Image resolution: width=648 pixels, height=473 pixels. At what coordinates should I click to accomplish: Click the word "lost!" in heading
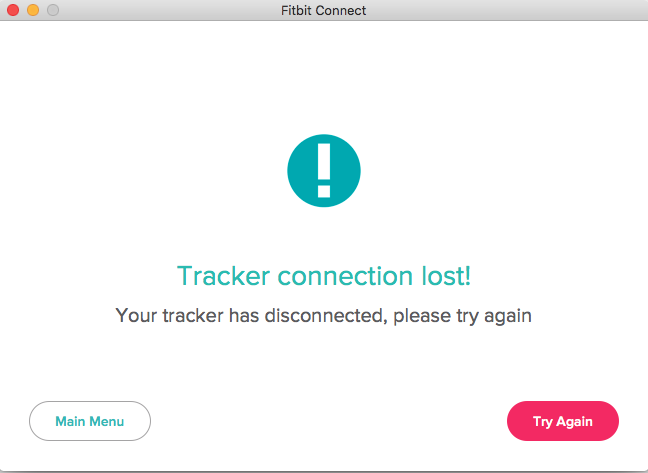click(x=446, y=276)
